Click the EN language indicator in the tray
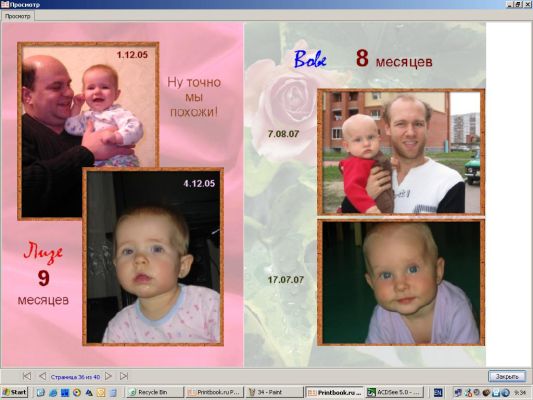 pyautogui.click(x=439, y=393)
